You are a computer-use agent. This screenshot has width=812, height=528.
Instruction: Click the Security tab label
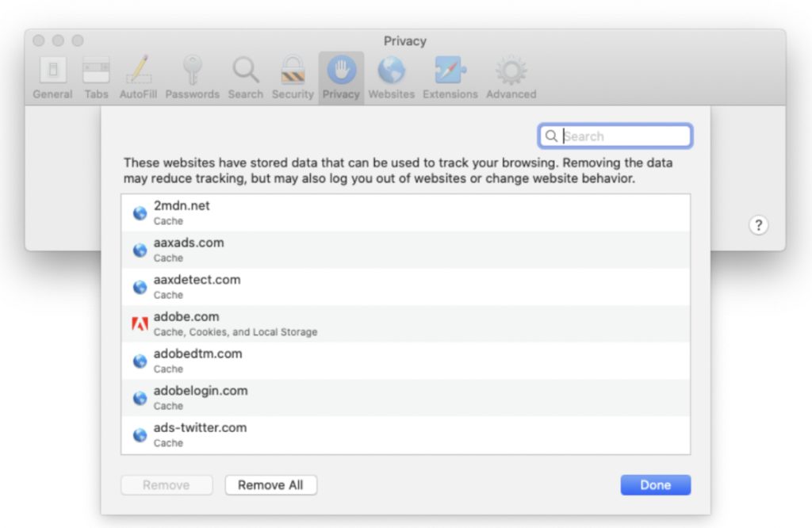pyautogui.click(x=293, y=94)
